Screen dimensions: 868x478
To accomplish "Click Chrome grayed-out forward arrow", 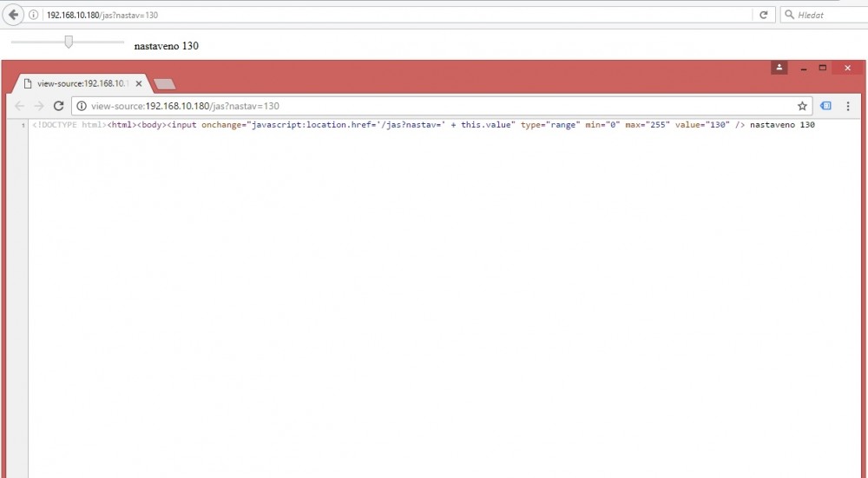I will (39, 106).
